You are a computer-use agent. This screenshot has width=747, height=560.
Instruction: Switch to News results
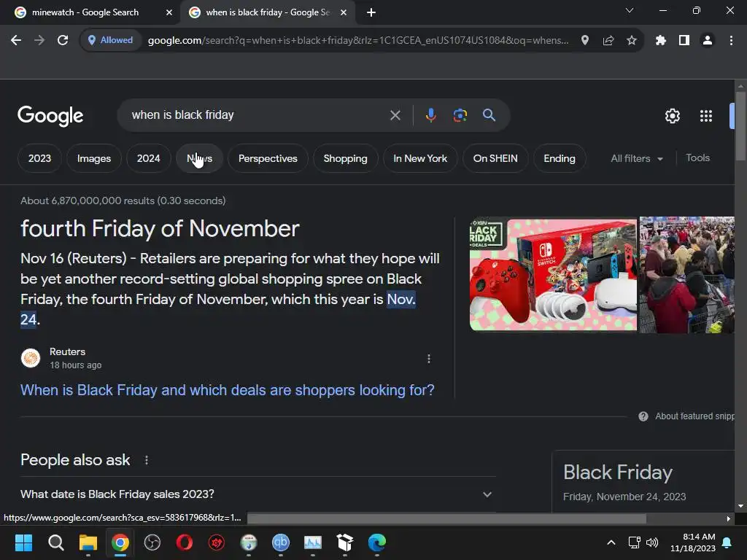click(199, 158)
